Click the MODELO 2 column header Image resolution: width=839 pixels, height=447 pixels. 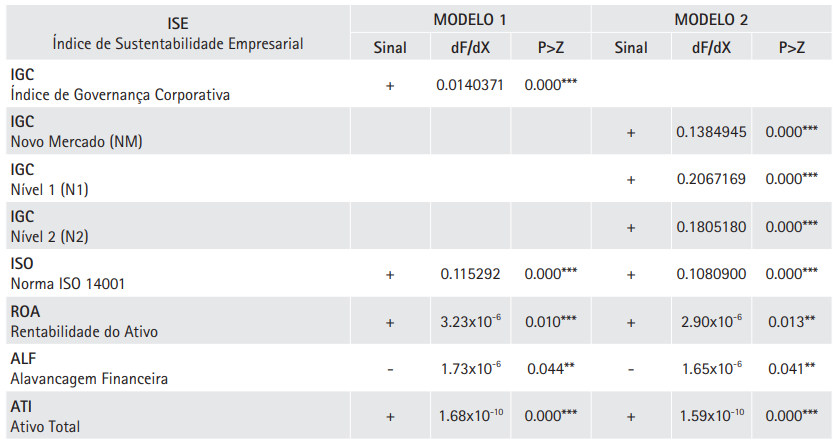coord(711,20)
